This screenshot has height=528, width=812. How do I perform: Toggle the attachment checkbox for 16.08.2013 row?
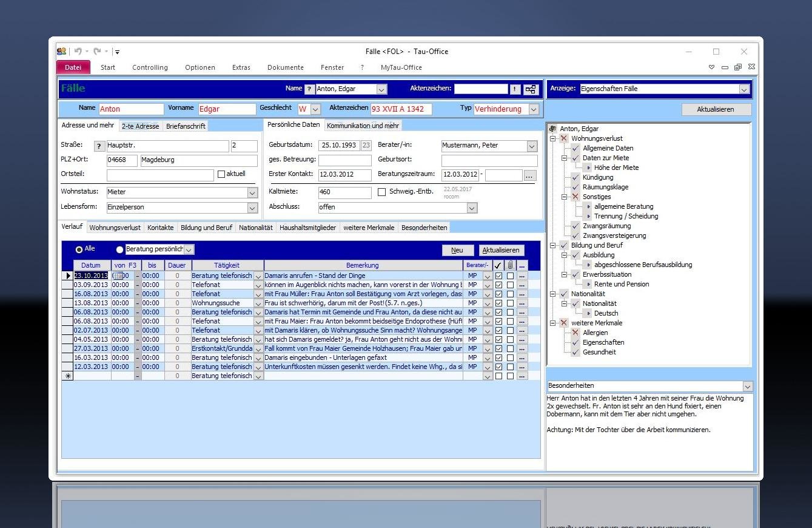[510, 294]
